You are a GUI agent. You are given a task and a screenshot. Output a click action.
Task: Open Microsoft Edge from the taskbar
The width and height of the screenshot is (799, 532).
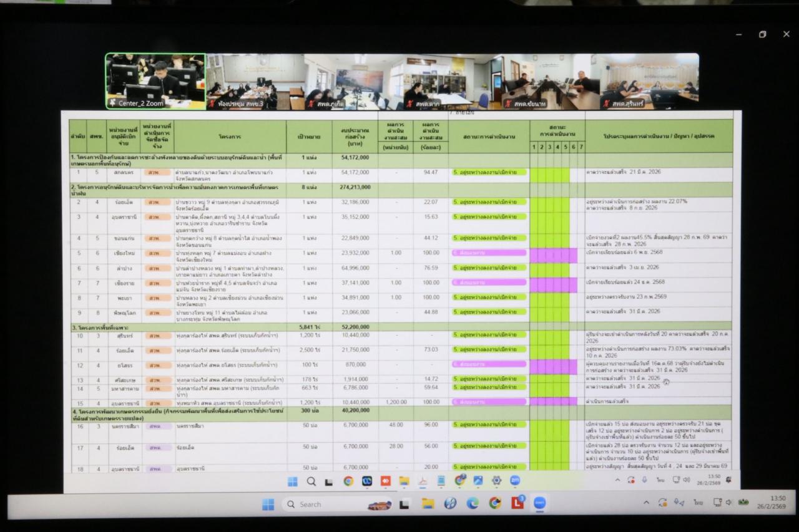[473, 504]
